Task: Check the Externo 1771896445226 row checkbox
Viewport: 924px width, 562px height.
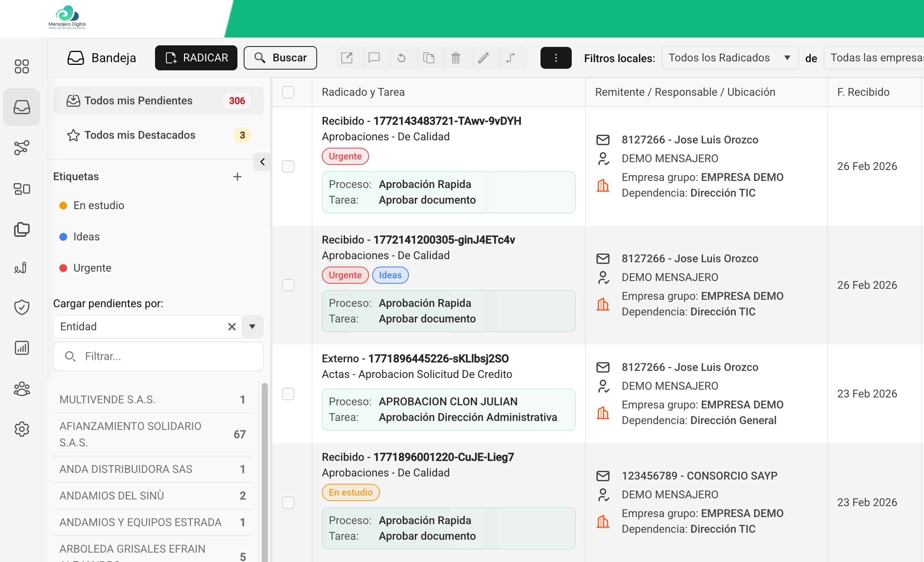Action: [288, 394]
